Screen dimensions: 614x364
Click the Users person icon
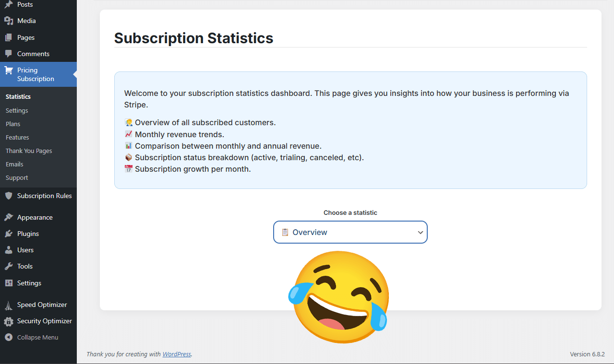point(9,250)
